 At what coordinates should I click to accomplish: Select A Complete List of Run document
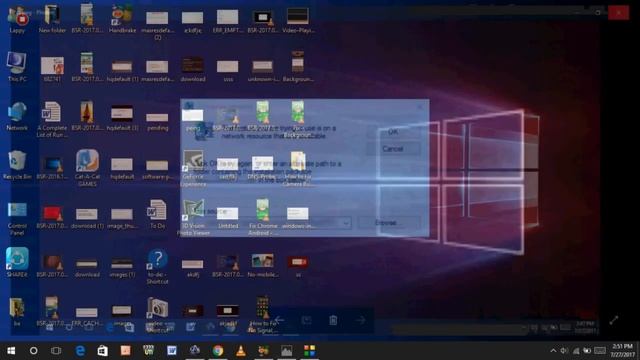pos(52,120)
